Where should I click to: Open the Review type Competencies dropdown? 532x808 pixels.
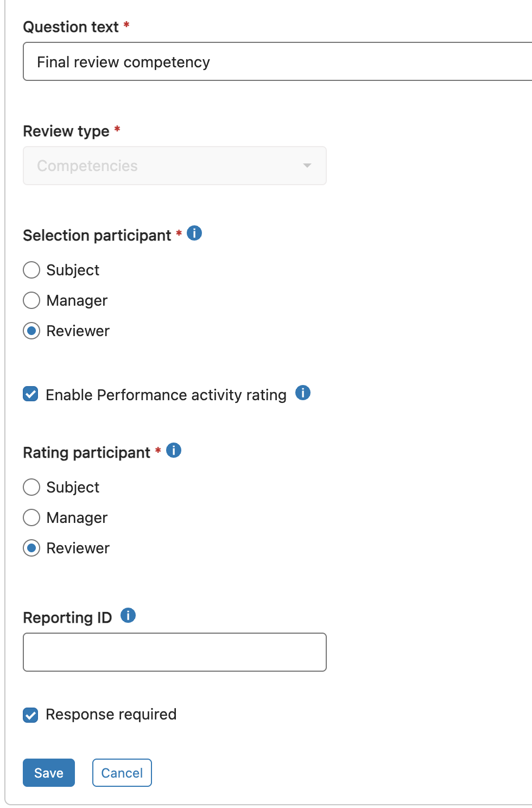[x=175, y=166]
